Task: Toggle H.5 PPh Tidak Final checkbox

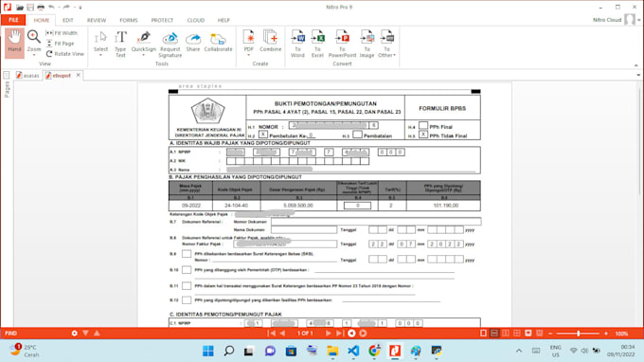Action: coord(423,135)
